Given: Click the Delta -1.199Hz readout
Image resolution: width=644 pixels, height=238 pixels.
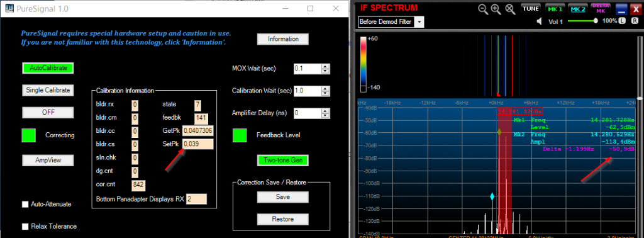Looking at the screenshot, I should click(568, 149).
